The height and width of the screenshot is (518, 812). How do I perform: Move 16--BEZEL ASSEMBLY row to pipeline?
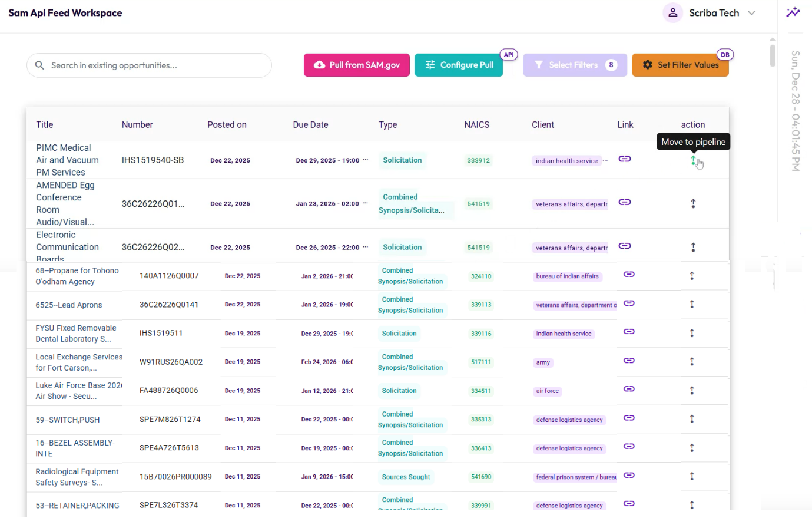pyautogui.click(x=692, y=448)
